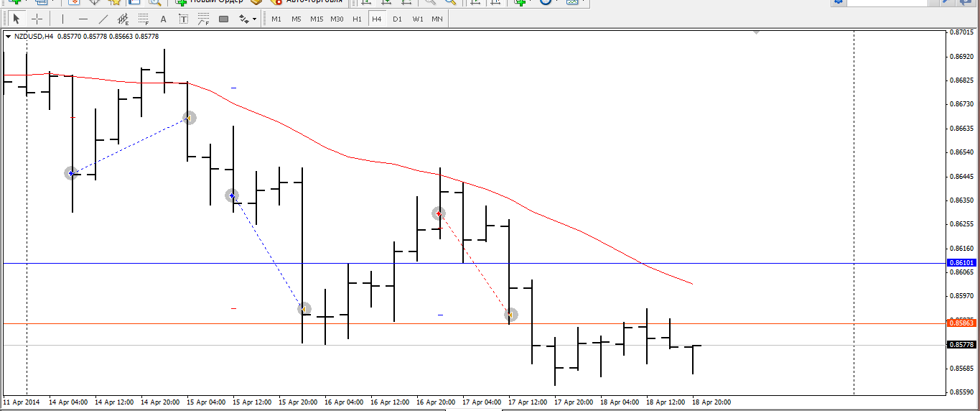
Task: Pick the Fibonacci tool next to the rectangle icon
Action: click(x=203, y=19)
